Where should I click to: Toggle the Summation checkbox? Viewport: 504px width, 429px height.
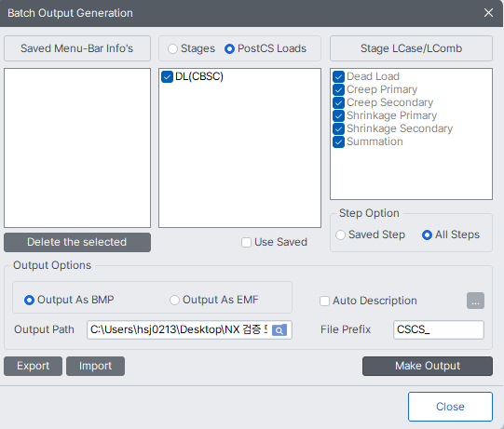point(338,142)
